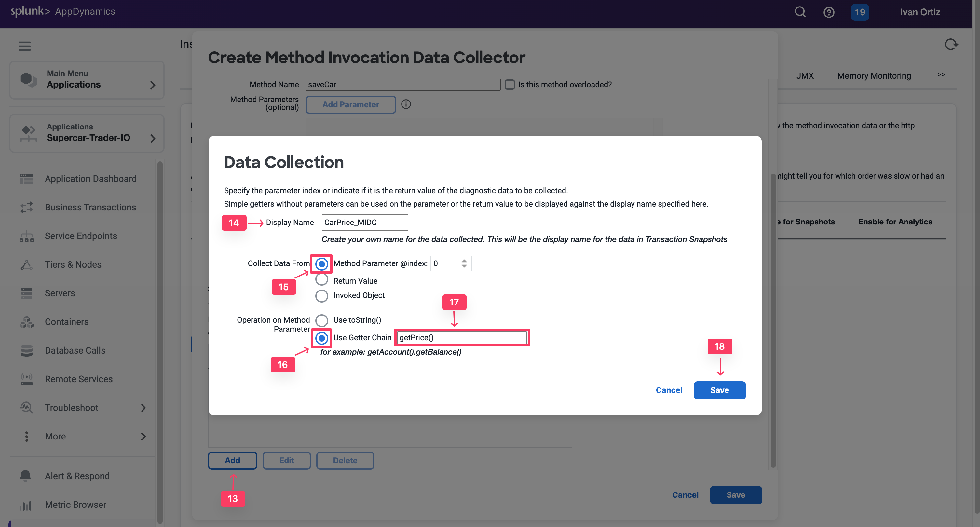
Task: Increment the parameter index with the spinner arrow
Action: [x=464, y=261]
